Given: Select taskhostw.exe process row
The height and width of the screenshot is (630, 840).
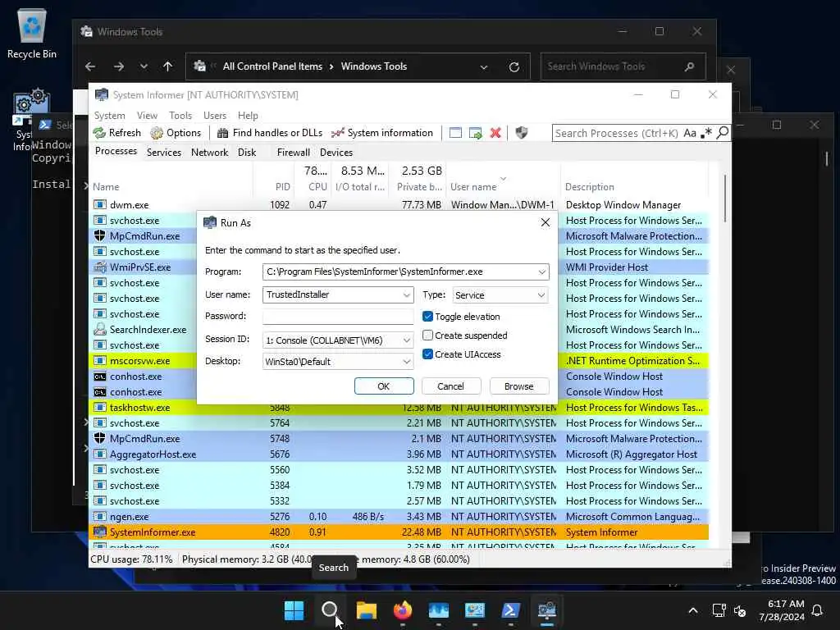Looking at the screenshot, I should [x=399, y=408].
